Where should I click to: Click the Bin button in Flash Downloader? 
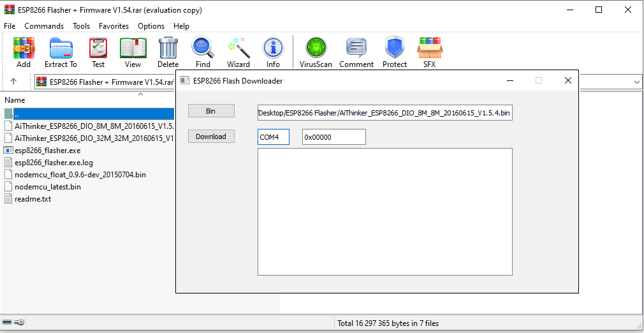click(211, 111)
